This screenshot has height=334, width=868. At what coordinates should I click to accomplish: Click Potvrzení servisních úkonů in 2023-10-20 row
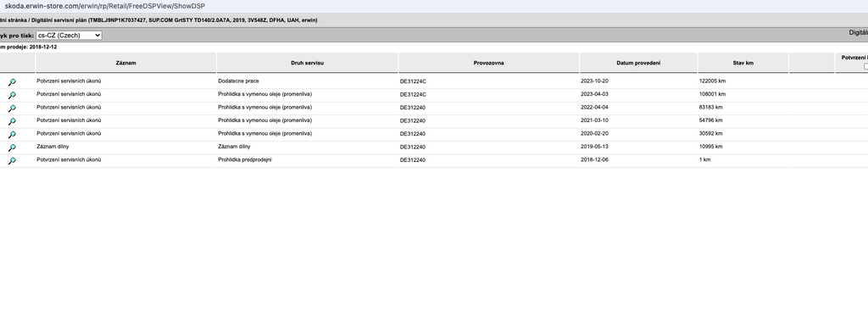[69, 81]
